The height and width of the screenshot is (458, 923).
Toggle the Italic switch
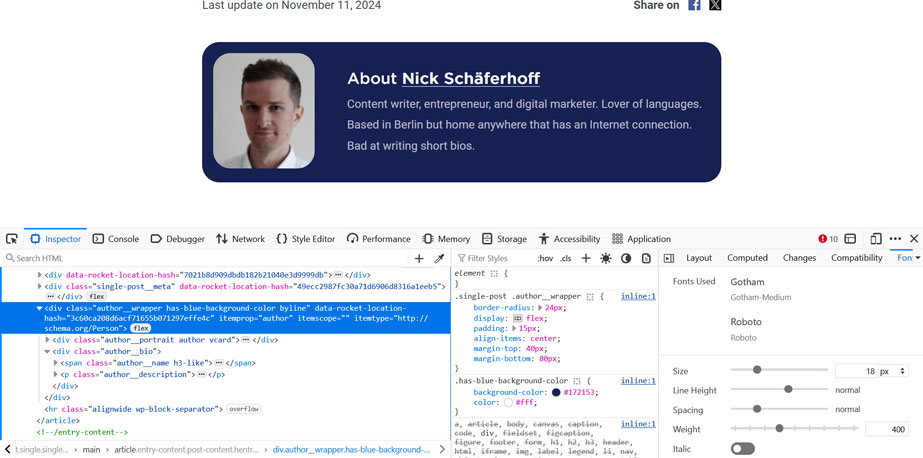tap(742, 449)
